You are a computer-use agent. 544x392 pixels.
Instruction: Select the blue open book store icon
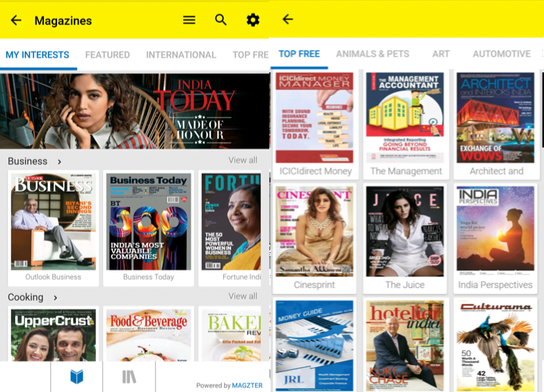pos(77,377)
